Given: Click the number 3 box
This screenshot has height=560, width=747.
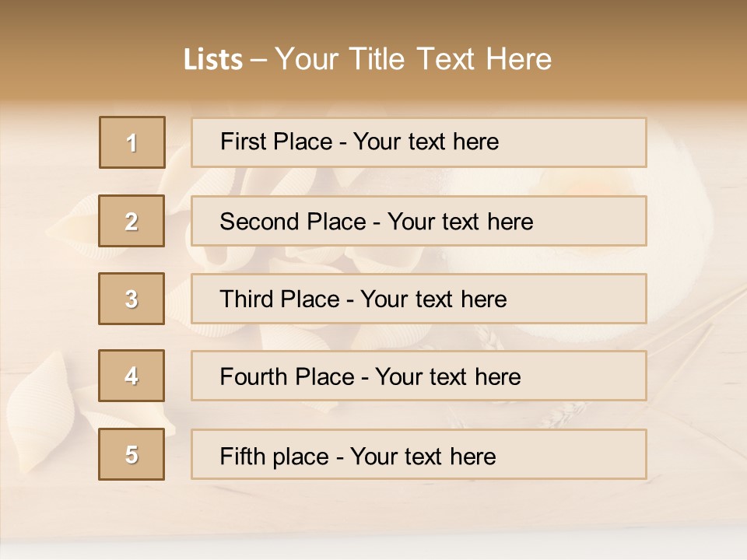Looking at the screenshot, I should (x=132, y=299).
